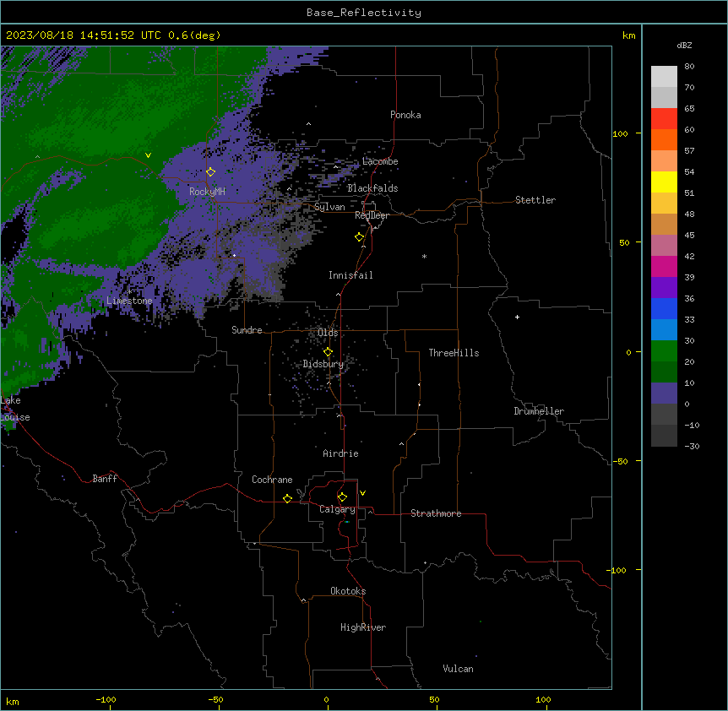Viewport: 728px width, 711px height.
Task: Click the Blackfalds city label
Action: pos(372,188)
